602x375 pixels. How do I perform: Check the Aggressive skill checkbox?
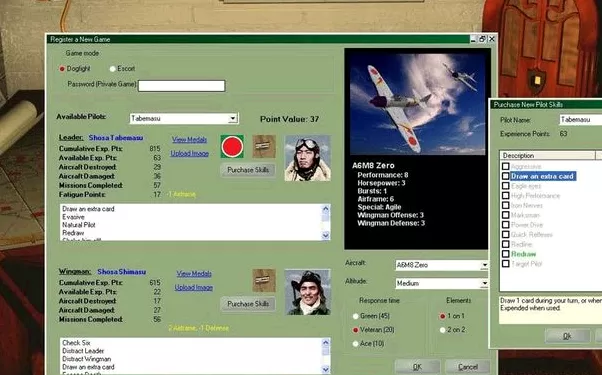coord(506,166)
